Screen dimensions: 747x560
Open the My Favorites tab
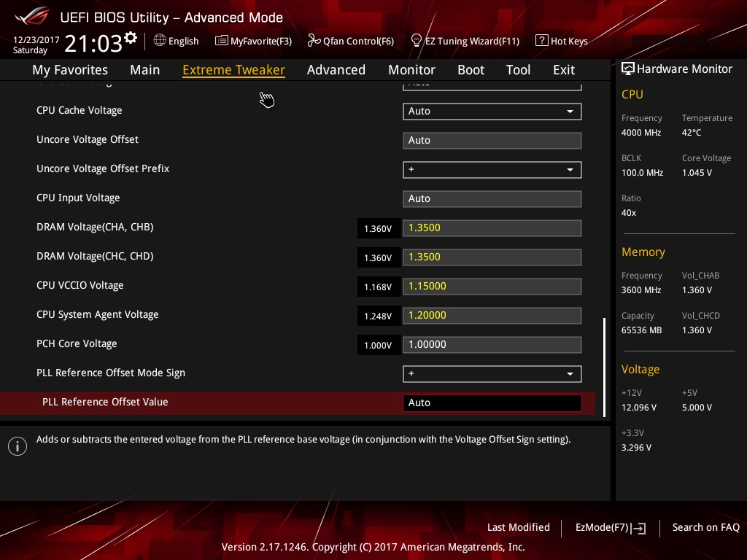click(70, 70)
